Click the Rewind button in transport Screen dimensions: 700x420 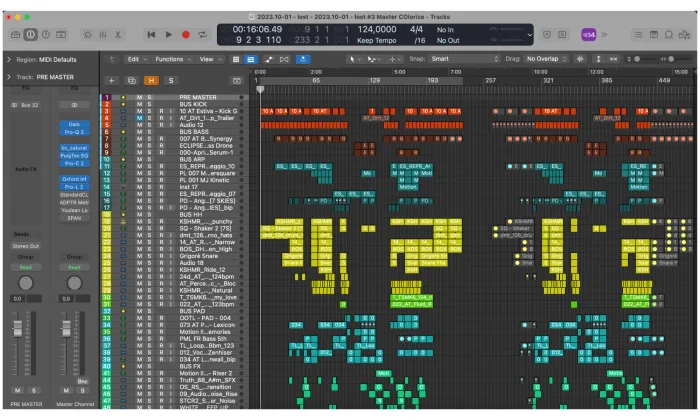tap(151, 35)
